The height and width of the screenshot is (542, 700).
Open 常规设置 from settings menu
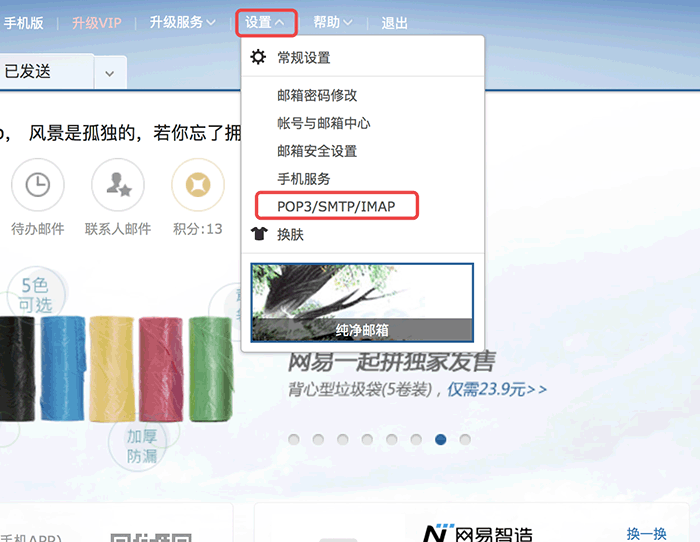(x=304, y=58)
